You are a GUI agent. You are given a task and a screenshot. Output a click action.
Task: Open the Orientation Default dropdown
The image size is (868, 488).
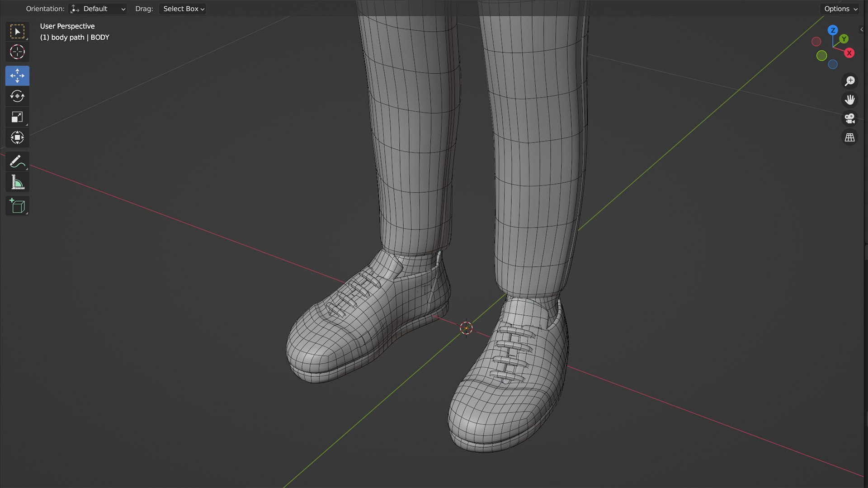(97, 9)
